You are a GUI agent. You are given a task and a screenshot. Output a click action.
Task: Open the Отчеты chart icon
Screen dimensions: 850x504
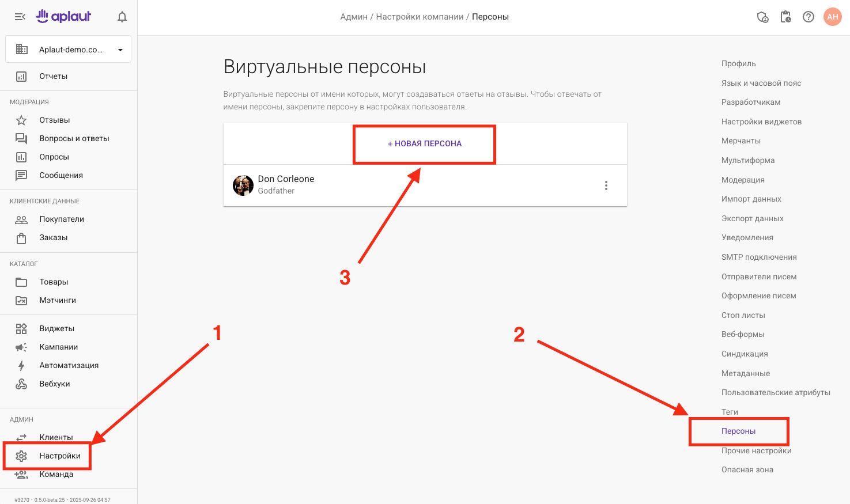(x=21, y=76)
